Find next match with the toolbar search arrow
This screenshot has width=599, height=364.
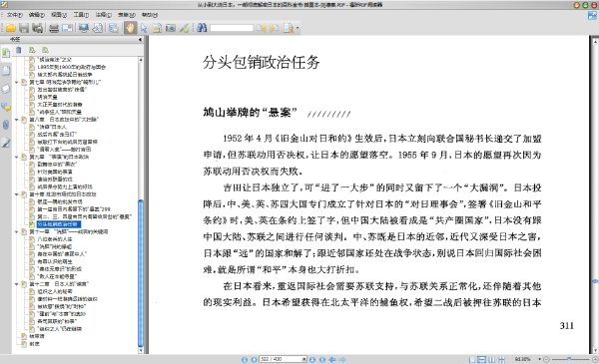point(275,28)
